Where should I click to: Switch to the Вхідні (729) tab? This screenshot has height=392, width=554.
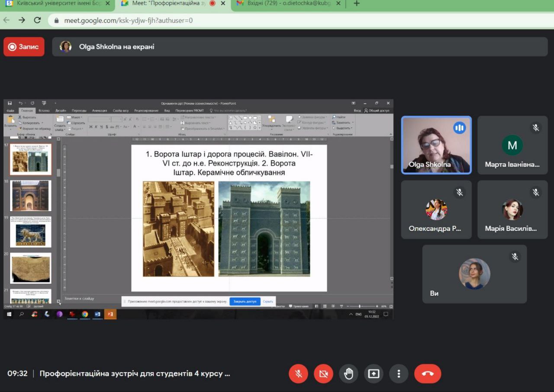[x=286, y=3]
